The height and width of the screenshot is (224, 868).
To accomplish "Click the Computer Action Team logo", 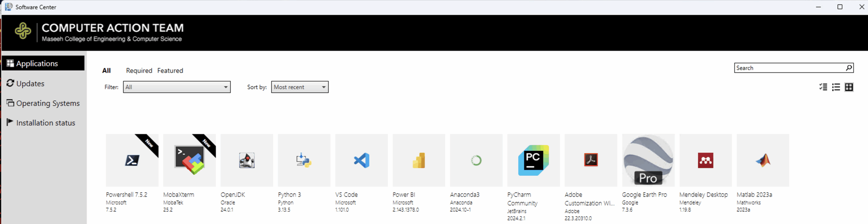I will (x=23, y=31).
